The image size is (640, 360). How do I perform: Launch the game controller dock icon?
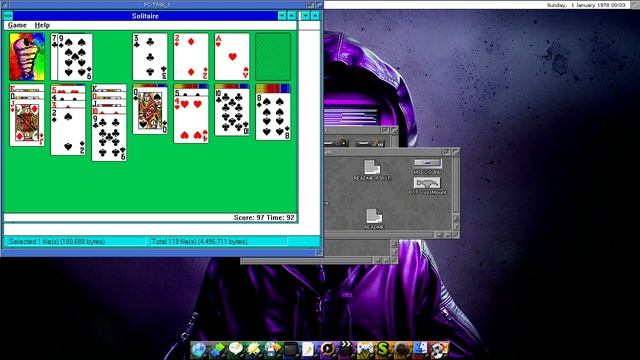click(364, 350)
